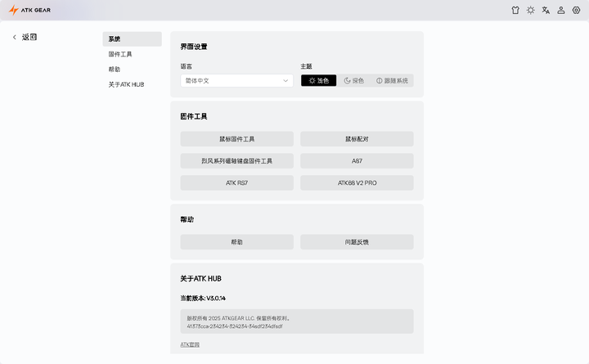Choose the 深色 dark theme
Image resolution: width=589 pixels, height=364 pixels.
tap(354, 81)
